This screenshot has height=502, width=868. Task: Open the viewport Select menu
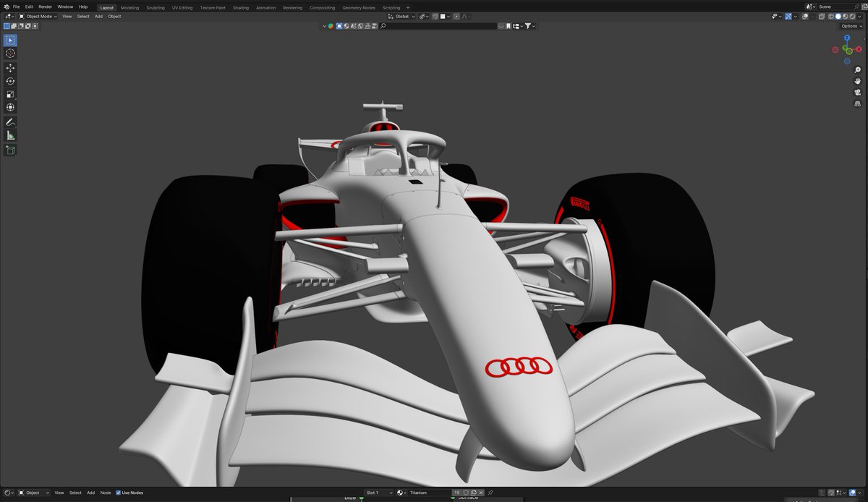[83, 16]
